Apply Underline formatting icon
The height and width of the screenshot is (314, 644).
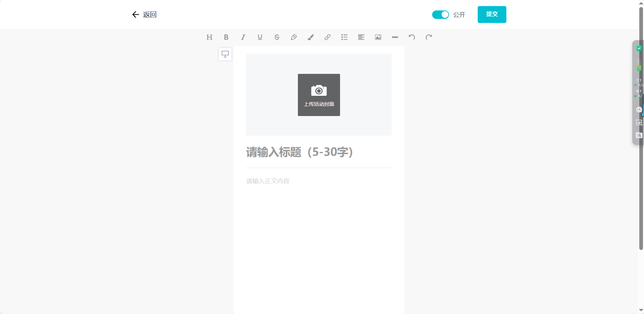pyautogui.click(x=260, y=37)
